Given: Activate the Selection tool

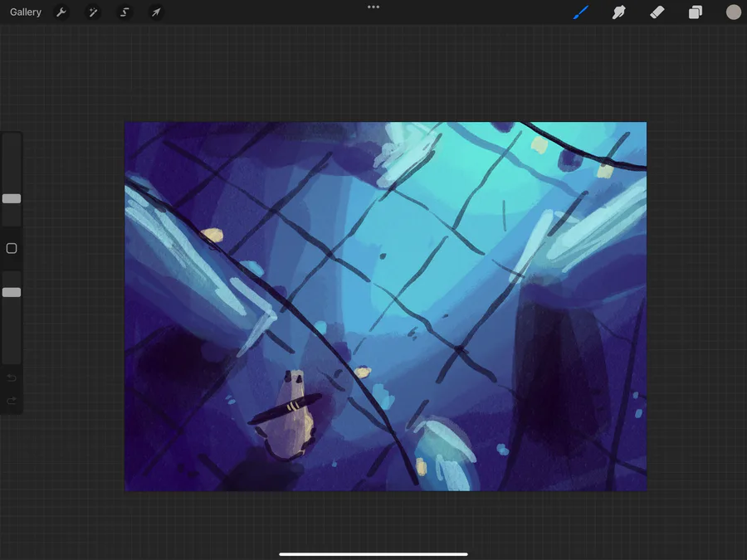Looking at the screenshot, I should coord(124,12).
